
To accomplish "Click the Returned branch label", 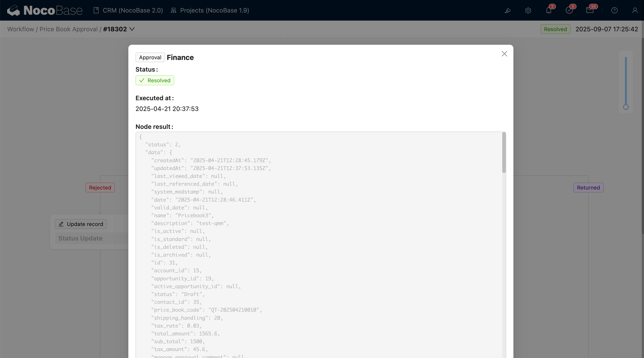I will (588, 188).
